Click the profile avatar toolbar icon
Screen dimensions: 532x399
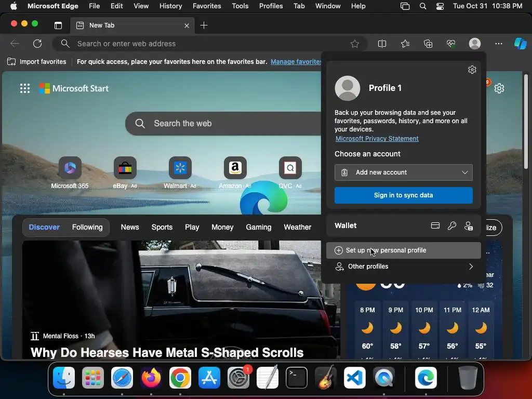(x=475, y=44)
